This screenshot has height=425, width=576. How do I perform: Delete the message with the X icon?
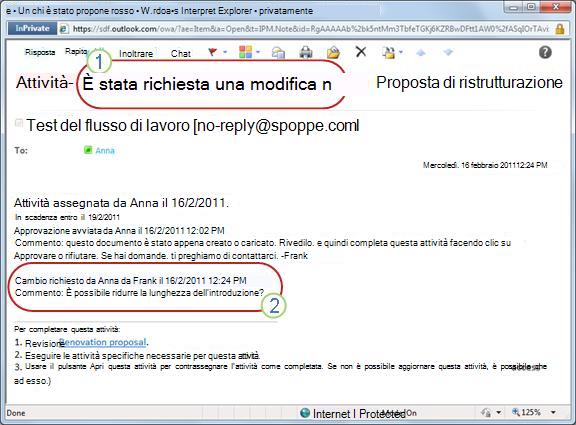[361, 52]
